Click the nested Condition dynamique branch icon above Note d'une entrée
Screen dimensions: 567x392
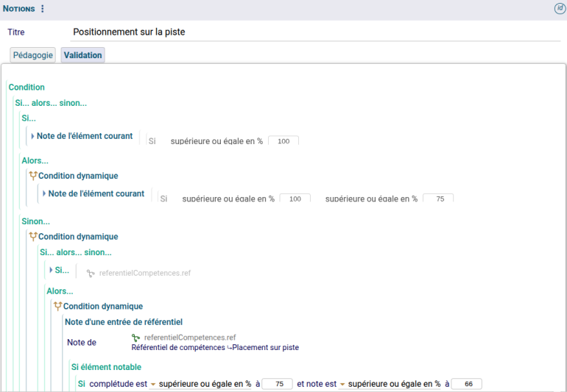pyautogui.click(x=58, y=306)
